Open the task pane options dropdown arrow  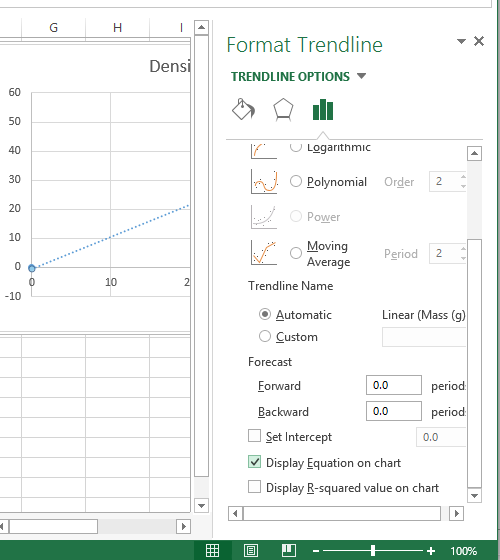tap(461, 41)
